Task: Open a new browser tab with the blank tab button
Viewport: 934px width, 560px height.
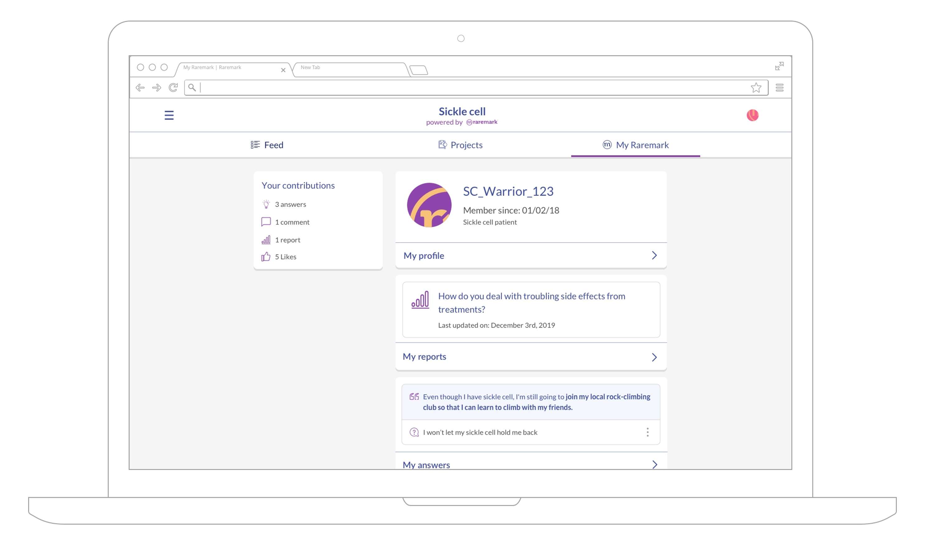Action: (x=419, y=70)
